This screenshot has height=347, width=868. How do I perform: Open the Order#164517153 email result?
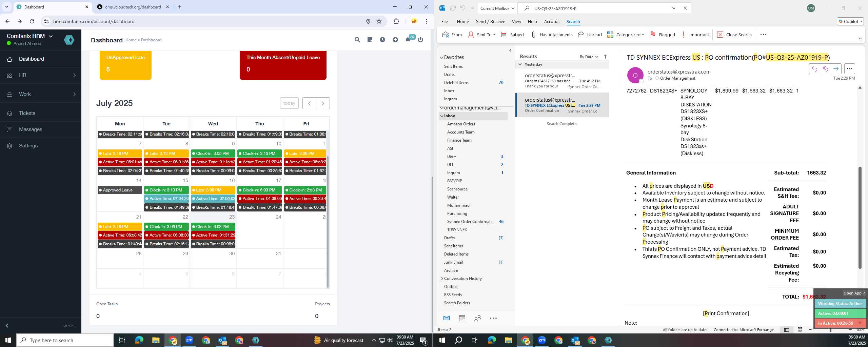point(562,81)
